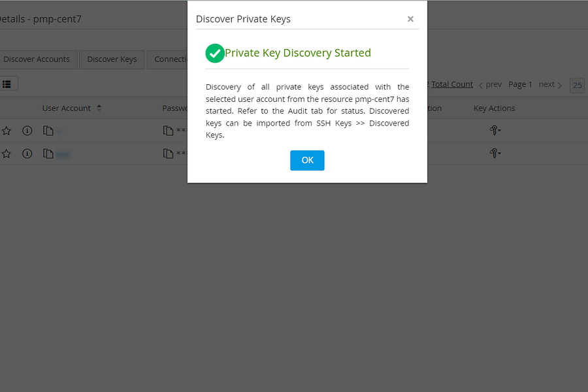Click OK in the Discover Private Keys dialog
This screenshot has height=392, width=588.
(307, 160)
